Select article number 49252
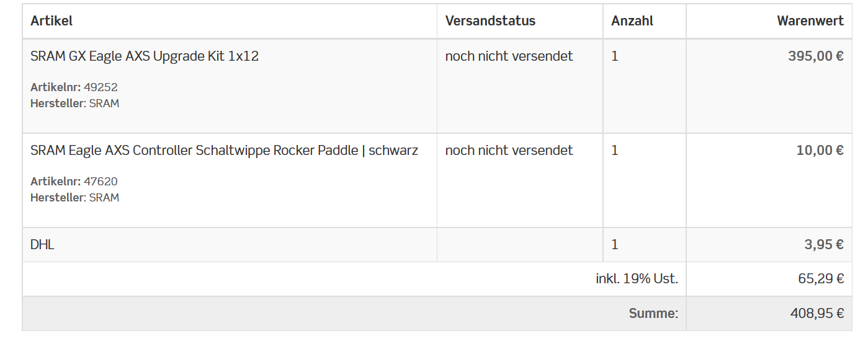Screen dimensions: 868x344 pyautogui.click(x=101, y=87)
